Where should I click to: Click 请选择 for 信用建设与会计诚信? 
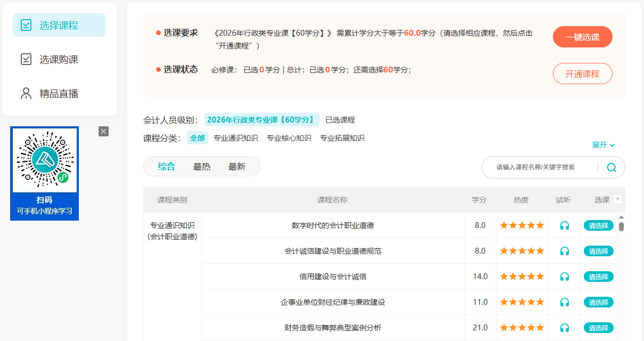[x=599, y=277]
